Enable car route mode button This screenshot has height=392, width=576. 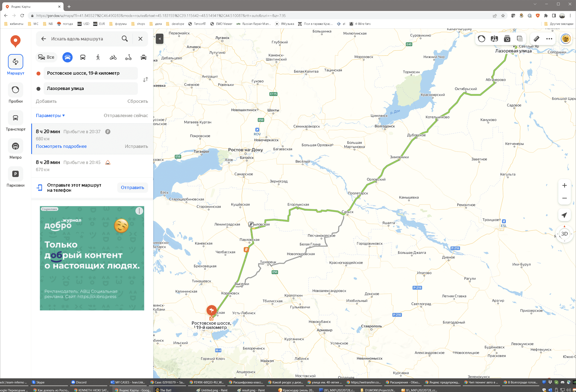(68, 58)
